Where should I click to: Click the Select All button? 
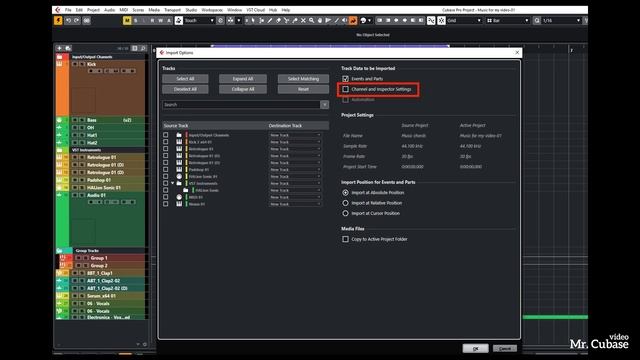(185, 79)
